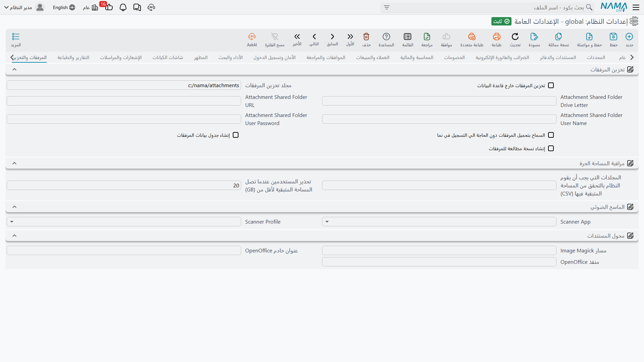Toggle السماح بتحميل المرفقات دون الحاجة الي التسجيل checkbox
644x362 pixels.
click(x=551, y=135)
